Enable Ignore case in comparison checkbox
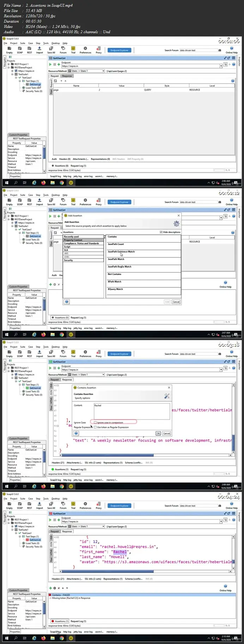This screenshot has height=644, width=244. point(95,422)
